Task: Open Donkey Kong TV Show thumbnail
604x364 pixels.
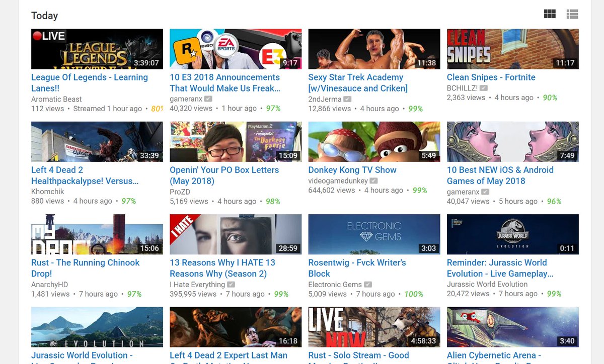Action: tap(374, 142)
